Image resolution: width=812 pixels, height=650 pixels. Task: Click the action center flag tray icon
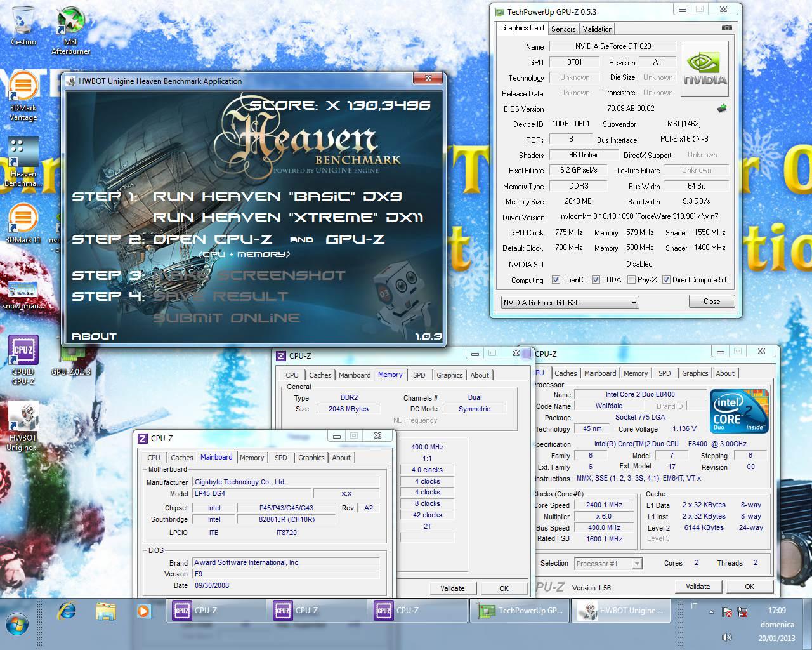click(x=727, y=613)
